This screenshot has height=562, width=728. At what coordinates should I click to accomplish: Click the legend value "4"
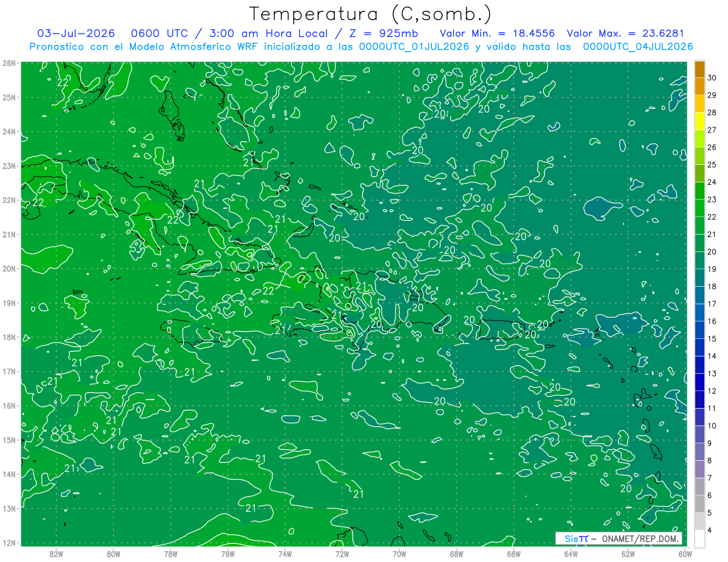pos(710,530)
